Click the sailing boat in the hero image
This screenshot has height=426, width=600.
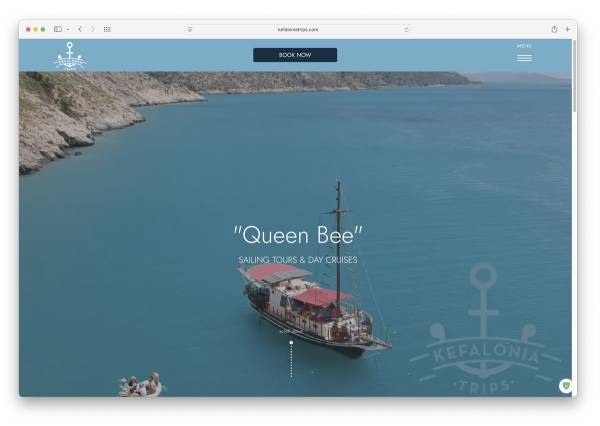pyautogui.click(x=312, y=305)
